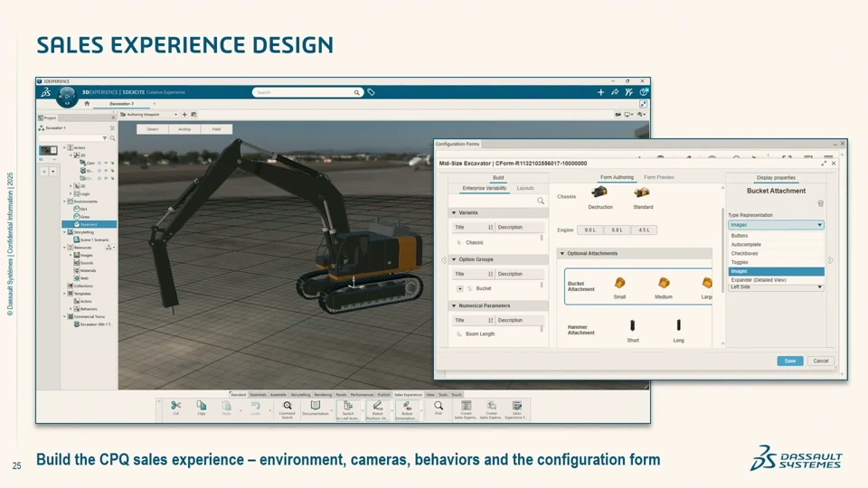This screenshot has width=868, height=488.
Task: Open the Rendering ribbon tab
Action: coord(323,395)
